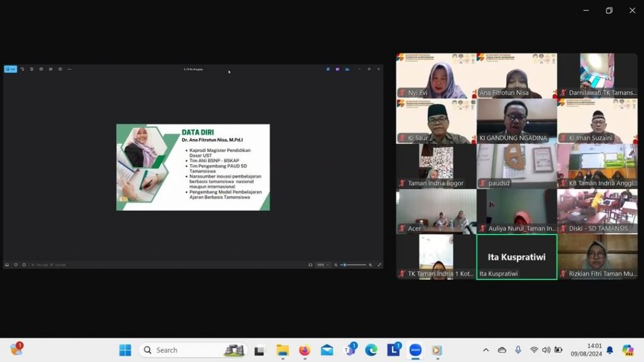Click the Windows Start button
Viewport: 644px width, 362px height.
coord(125,350)
